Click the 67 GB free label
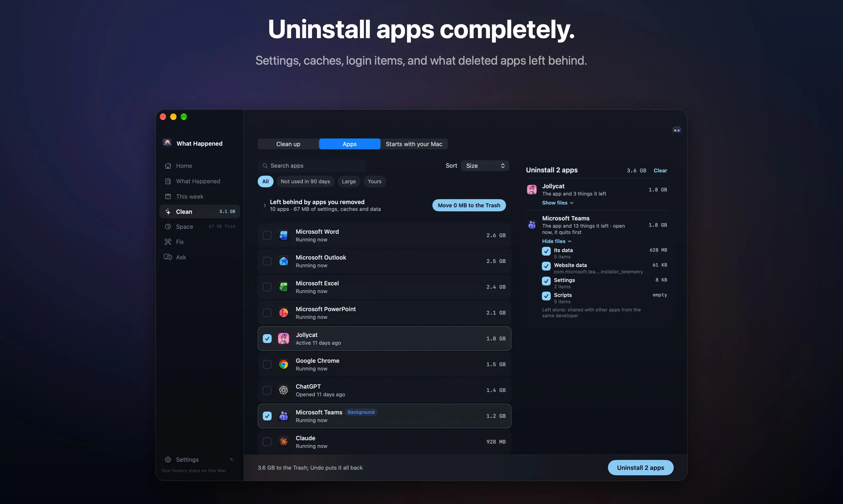 point(222,226)
